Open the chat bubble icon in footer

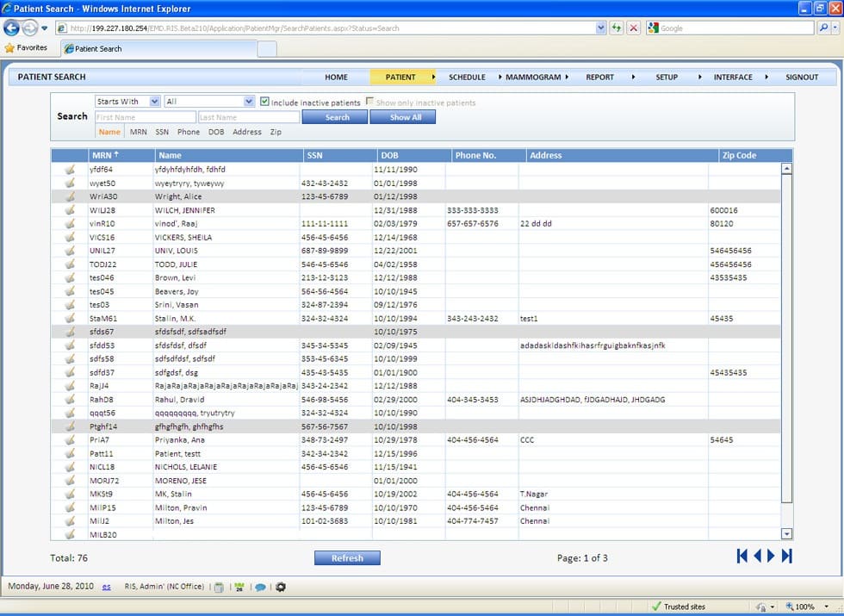[260, 587]
